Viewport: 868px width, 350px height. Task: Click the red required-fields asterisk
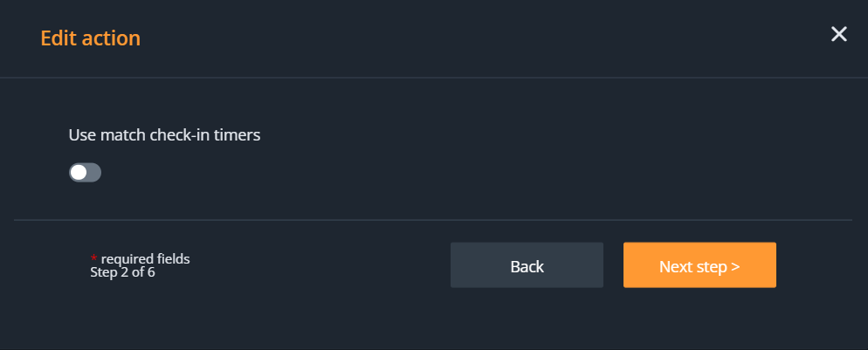pos(94,260)
